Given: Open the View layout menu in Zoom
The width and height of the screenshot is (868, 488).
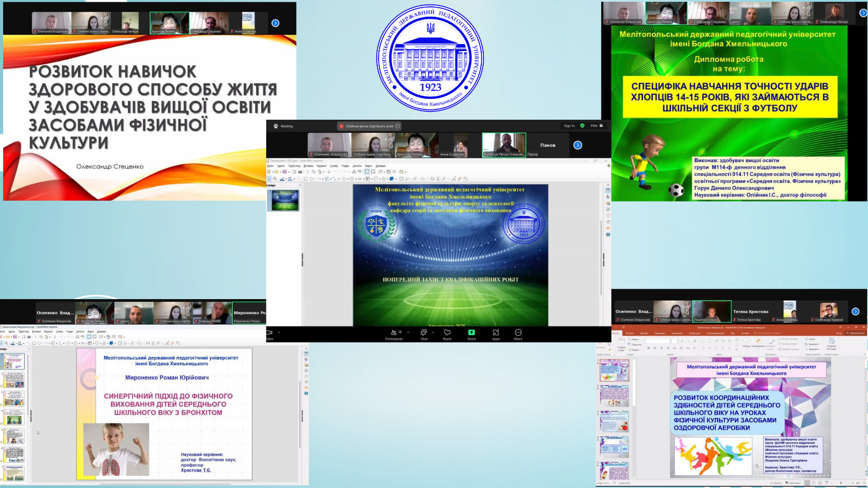Looking at the screenshot, I should click(596, 126).
